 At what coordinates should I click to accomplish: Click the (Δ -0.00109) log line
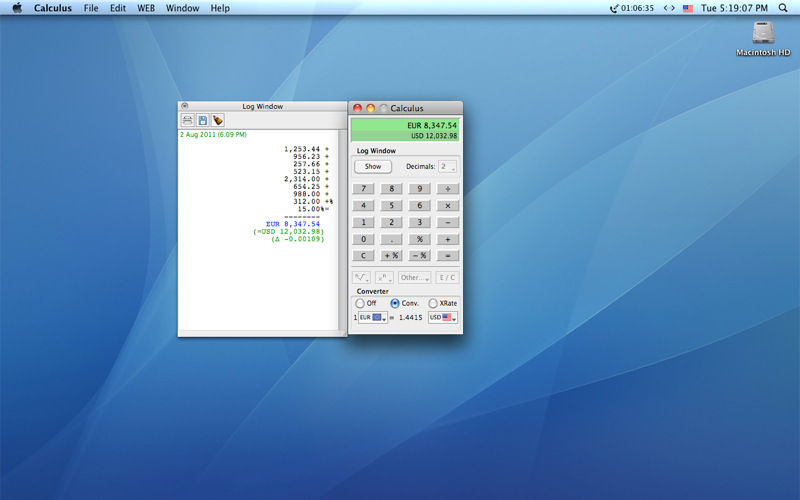(297, 239)
